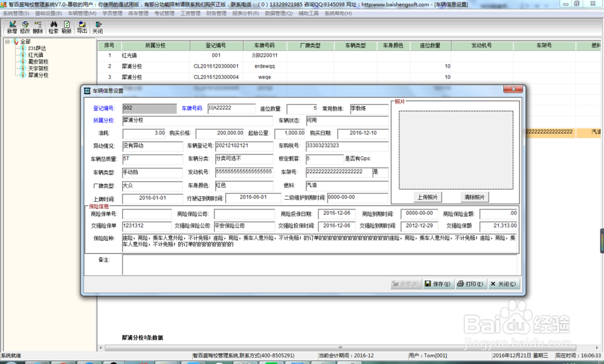This screenshot has height=364, width=604.
Task: Click the 关闭 (Close) toolbar icon
Action: (x=97, y=27)
